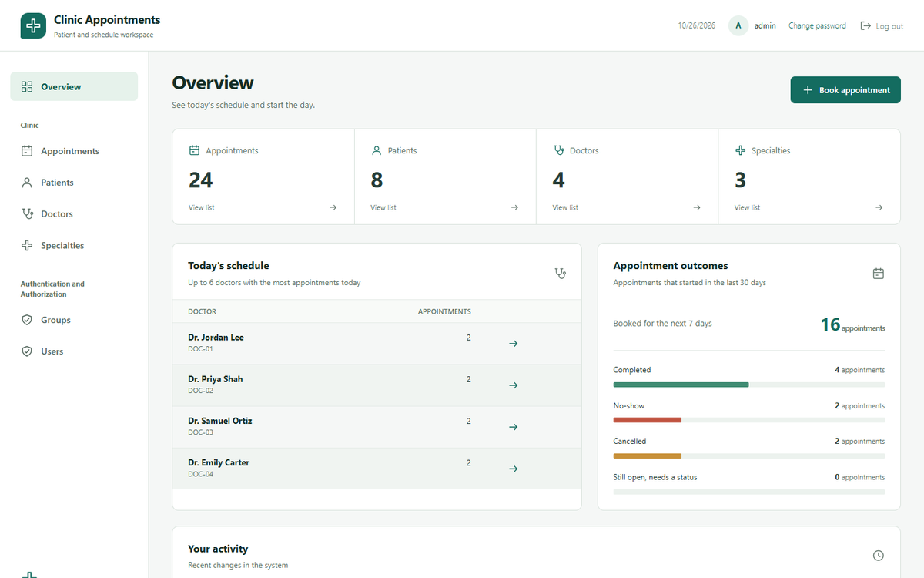Viewport: 924px width, 578px height.
Task: Click the Overview grid icon in sidebar
Action: 27,87
